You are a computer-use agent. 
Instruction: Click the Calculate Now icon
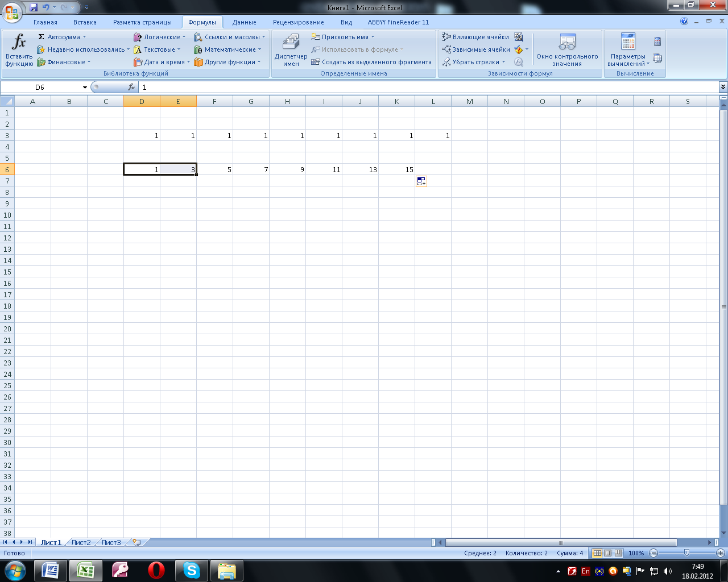(657, 41)
